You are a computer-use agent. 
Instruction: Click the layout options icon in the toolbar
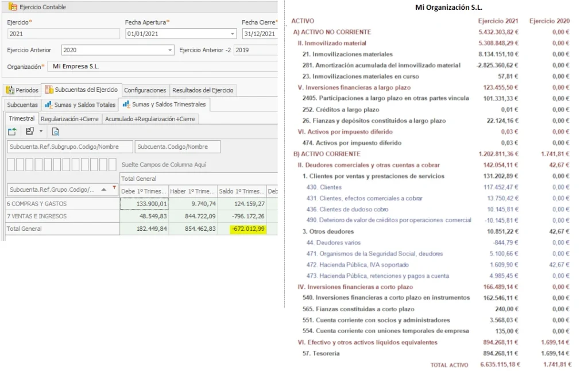(30, 132)
